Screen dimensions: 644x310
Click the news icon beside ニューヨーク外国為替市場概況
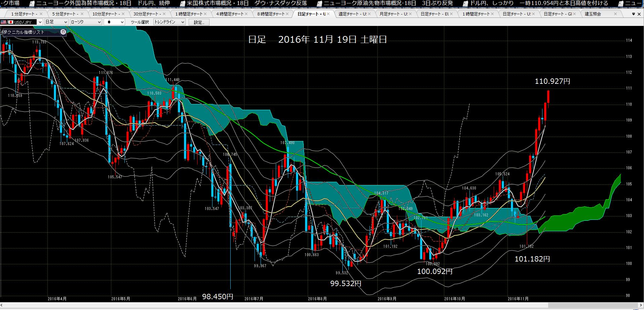(x=32, y=3)
